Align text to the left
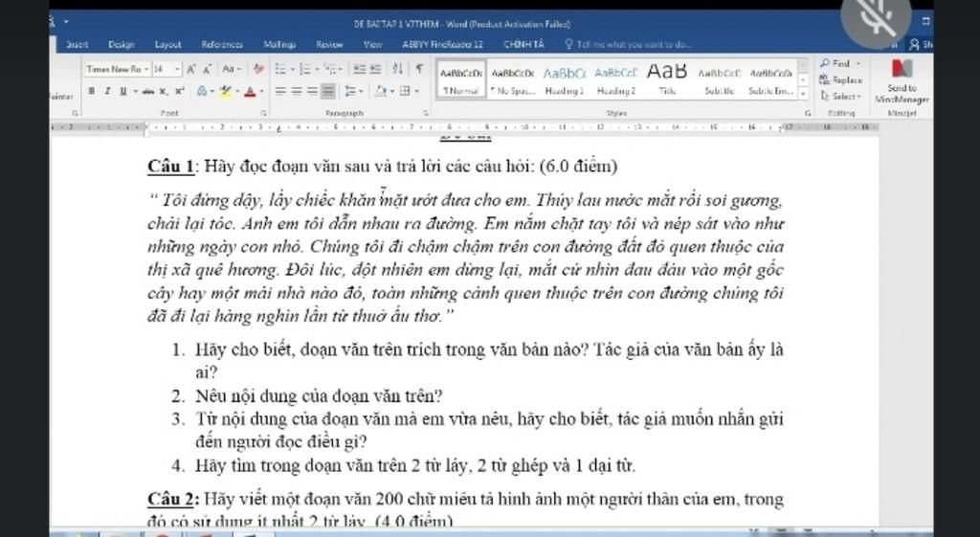Screen dimensions: 980x537 pyautogui.click(x=280, y=91)
